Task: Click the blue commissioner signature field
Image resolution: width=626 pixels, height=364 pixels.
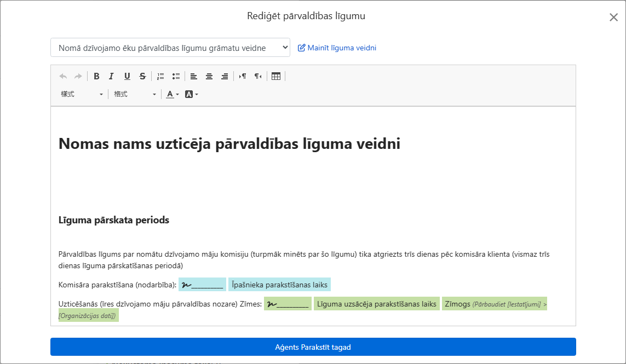Action: (203, 285)
